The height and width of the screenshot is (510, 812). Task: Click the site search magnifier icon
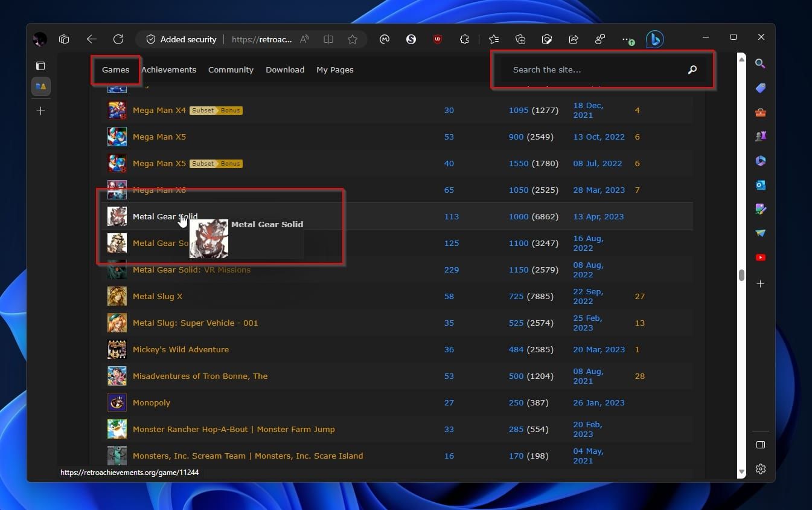click(692, 69)
